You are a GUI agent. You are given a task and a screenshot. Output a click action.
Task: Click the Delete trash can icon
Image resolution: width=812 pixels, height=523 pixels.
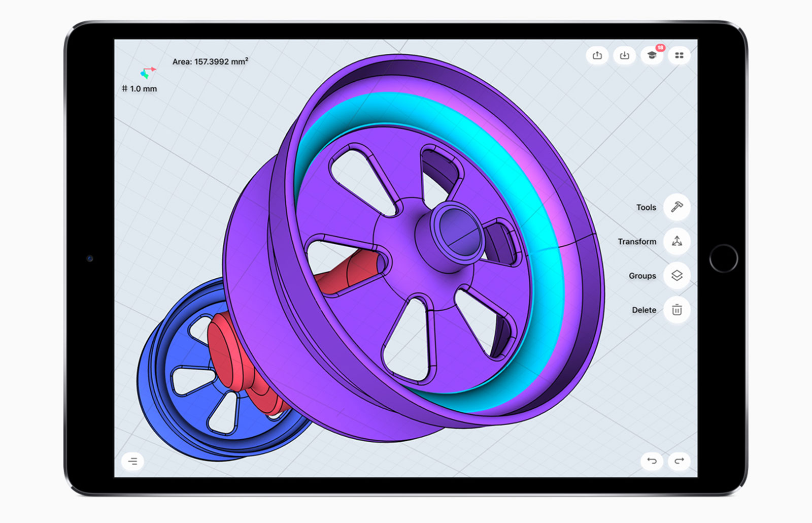click(x=677, y=310)
